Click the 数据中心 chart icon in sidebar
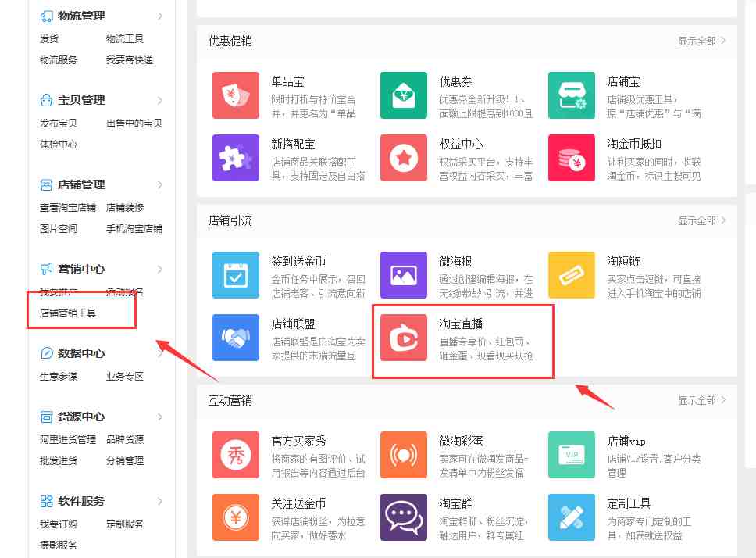 coord(46,353)
